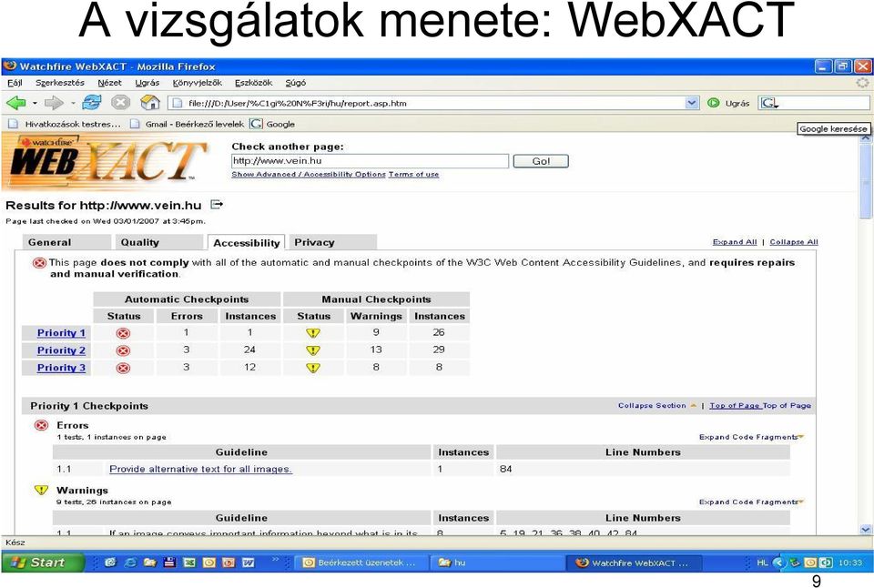This screenshot has width=874, height=588.
Task: Click the Stop loading icon
Action: [120, 103]
